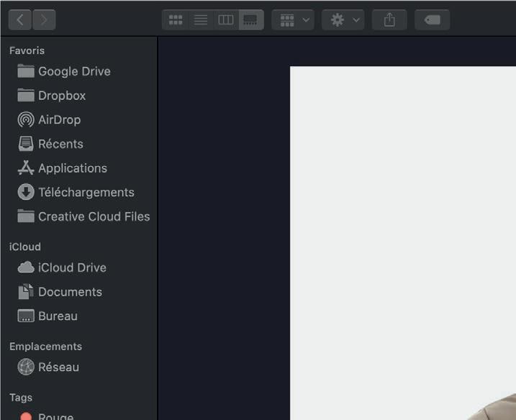Click the Emplacements section header
516x420 pixels.
coord(46,347)
